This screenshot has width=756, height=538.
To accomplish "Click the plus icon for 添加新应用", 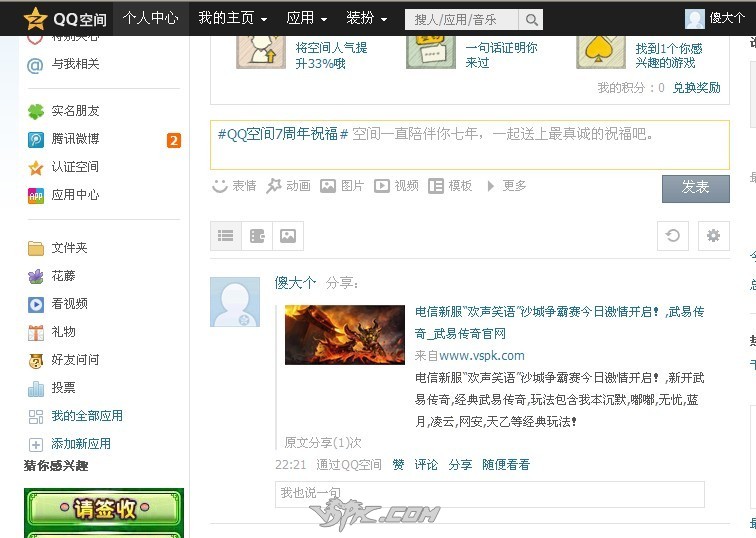I will tap(36, 444).
